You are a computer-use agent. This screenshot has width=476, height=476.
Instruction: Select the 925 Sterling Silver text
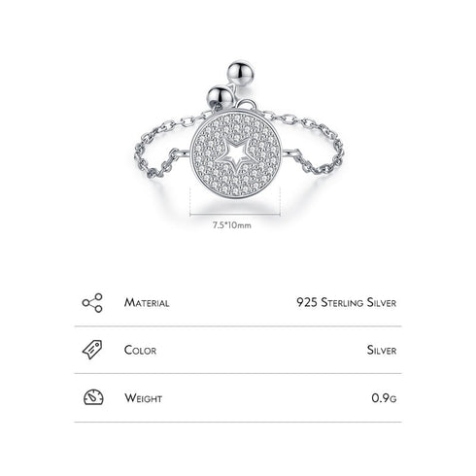point(347,302)
